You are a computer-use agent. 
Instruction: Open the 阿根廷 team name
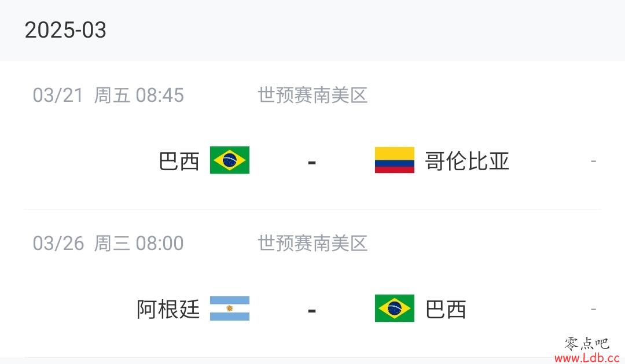tap(168, 310)
